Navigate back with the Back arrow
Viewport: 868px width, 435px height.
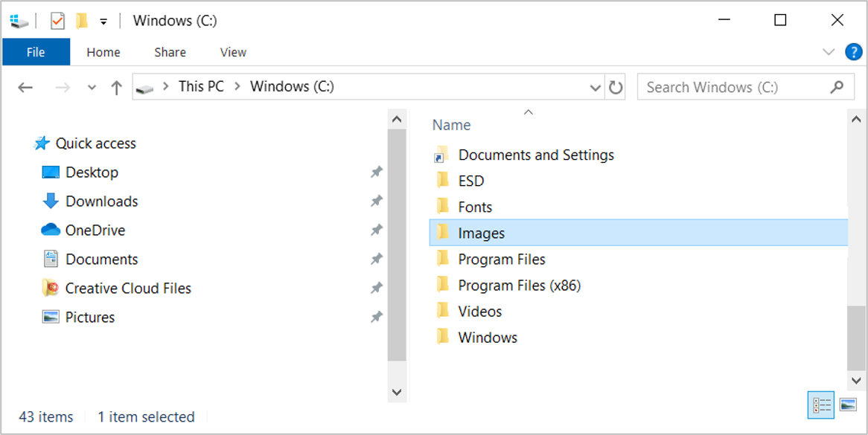click(25, 87)
